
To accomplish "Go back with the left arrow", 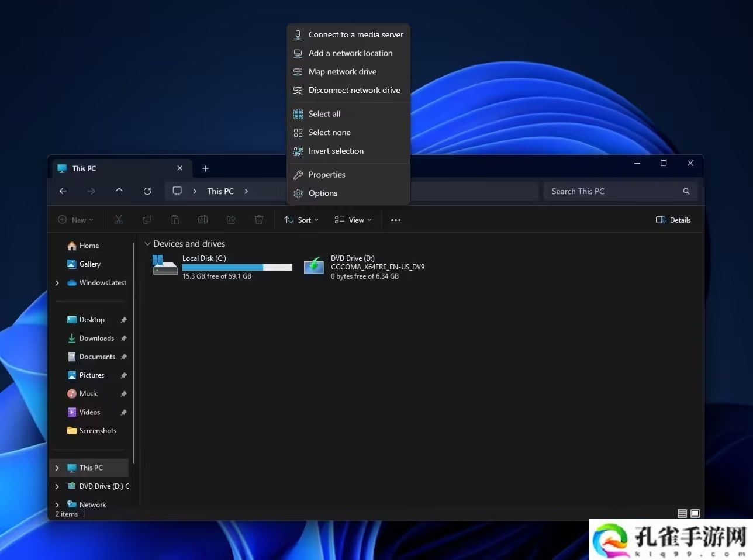I will 63,191.
